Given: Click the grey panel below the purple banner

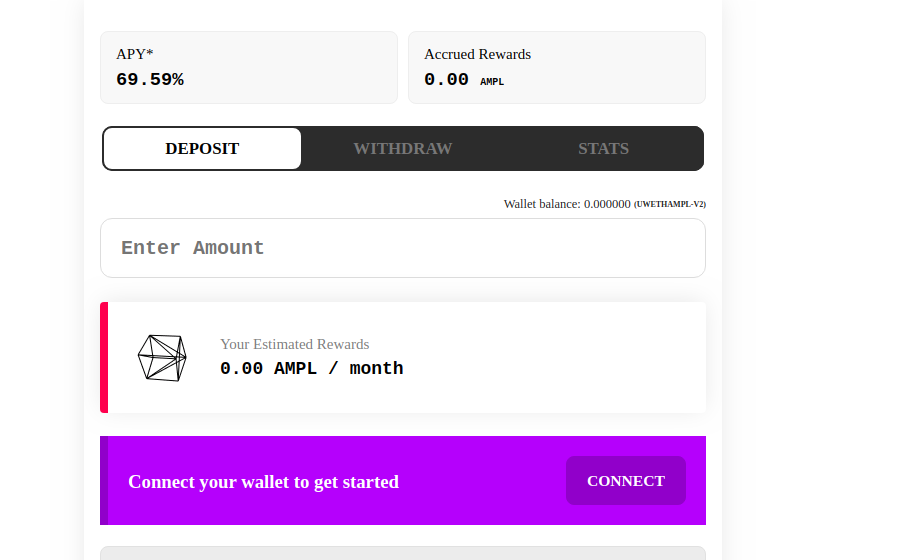Looking at the screenshot, I should tap(402, 553).
